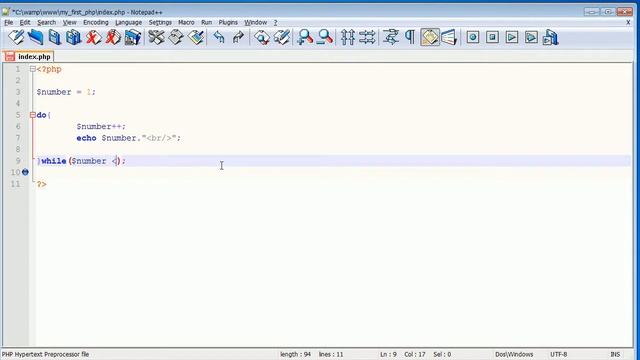Start macro recording with the Record icon
The width and height of the screenshot is (640, 360).
(x=473, y=38)
